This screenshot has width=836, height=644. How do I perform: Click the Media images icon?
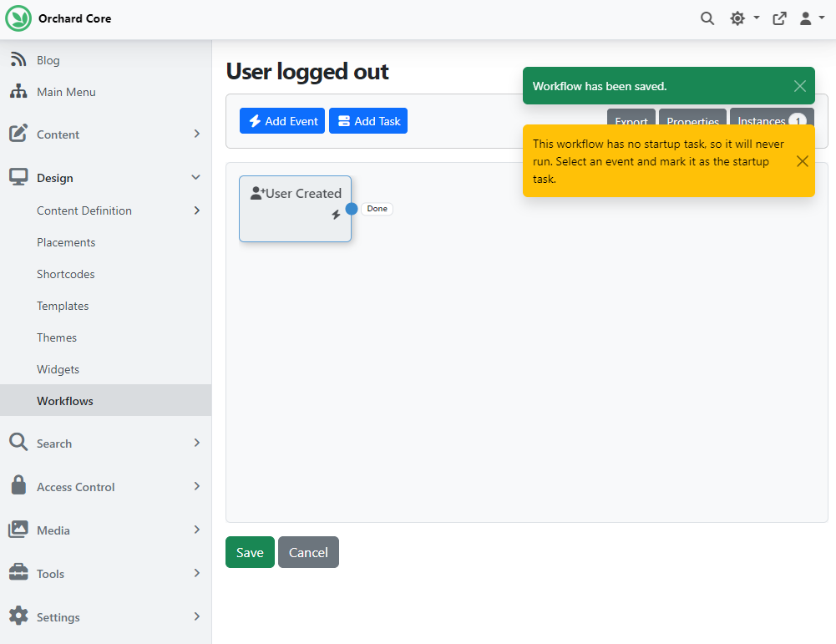pos(18,530)
